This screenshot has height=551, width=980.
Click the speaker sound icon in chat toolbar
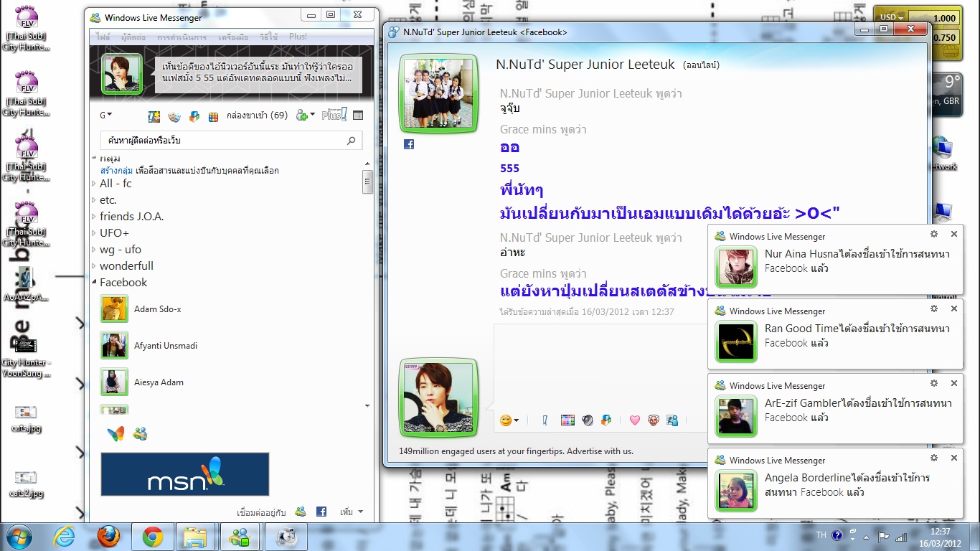click(588, 420)
